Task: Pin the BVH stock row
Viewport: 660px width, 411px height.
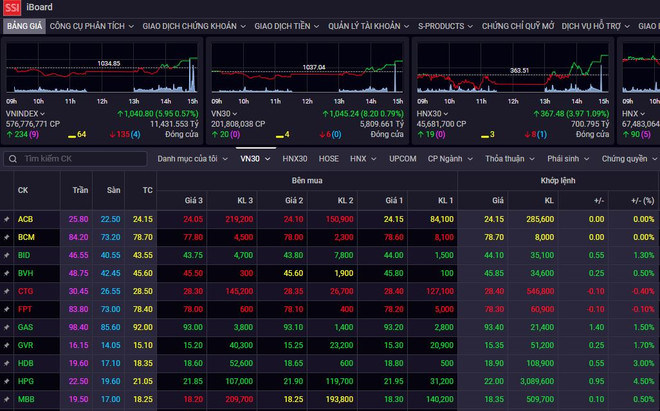Action: pyautogui.click(x=7, y=273)
